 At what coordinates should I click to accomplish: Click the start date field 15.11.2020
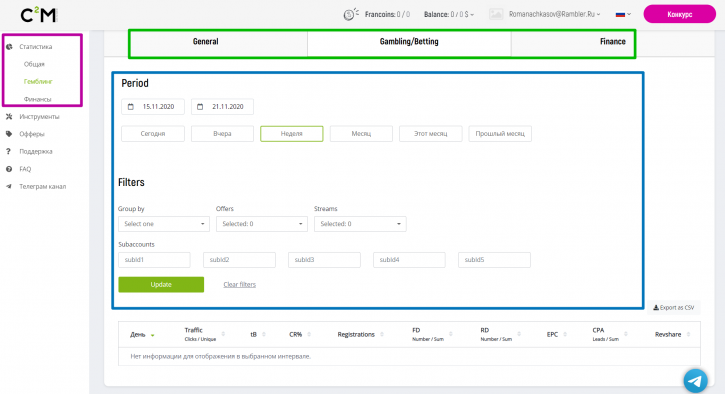click(x=153, y=106)
